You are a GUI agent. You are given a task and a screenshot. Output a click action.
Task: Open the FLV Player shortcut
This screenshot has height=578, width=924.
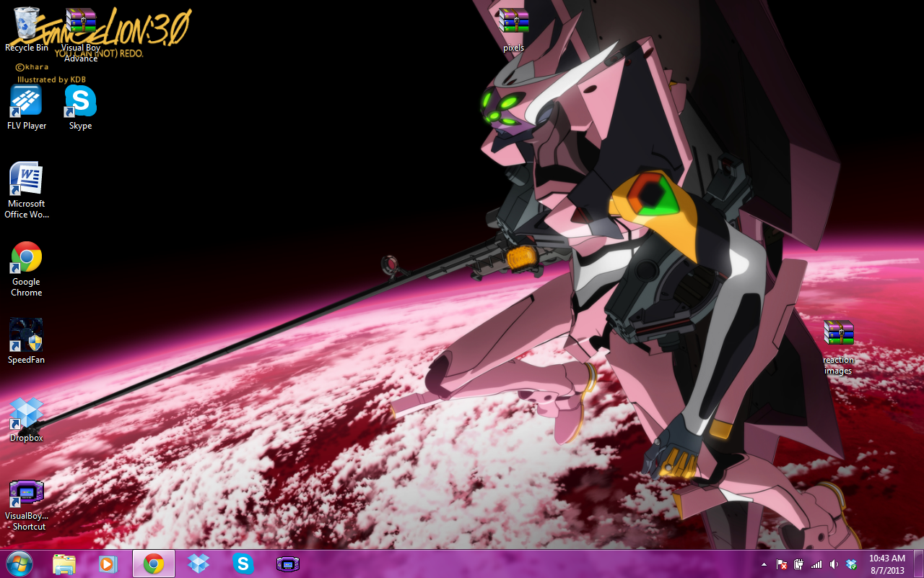point(27,108)
